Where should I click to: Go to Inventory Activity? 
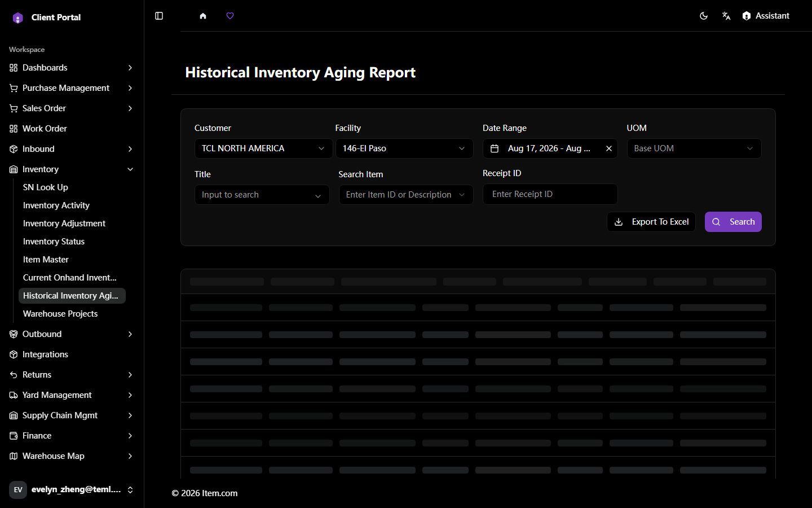click(x=72, y=205)
